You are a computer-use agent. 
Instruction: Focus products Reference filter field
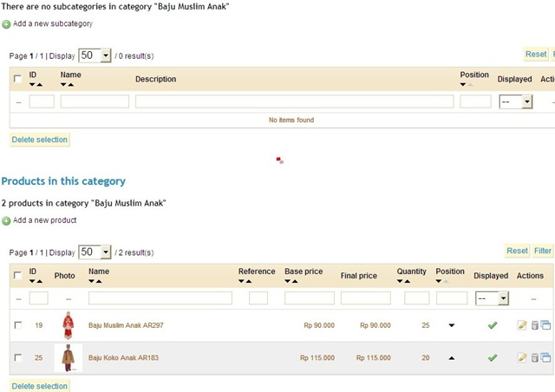pos(258,298)
